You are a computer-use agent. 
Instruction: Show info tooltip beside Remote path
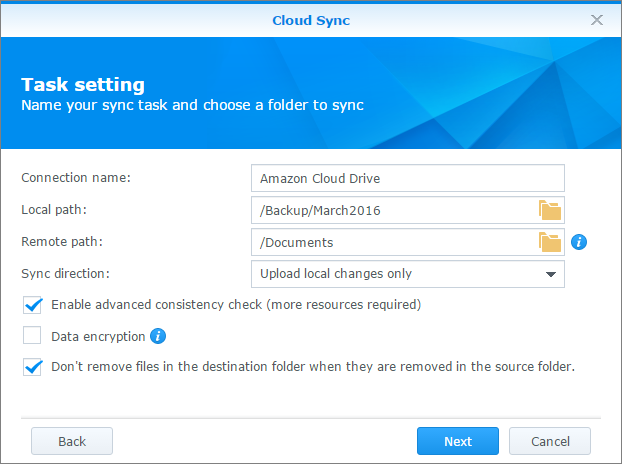click(x=579, y=242)
